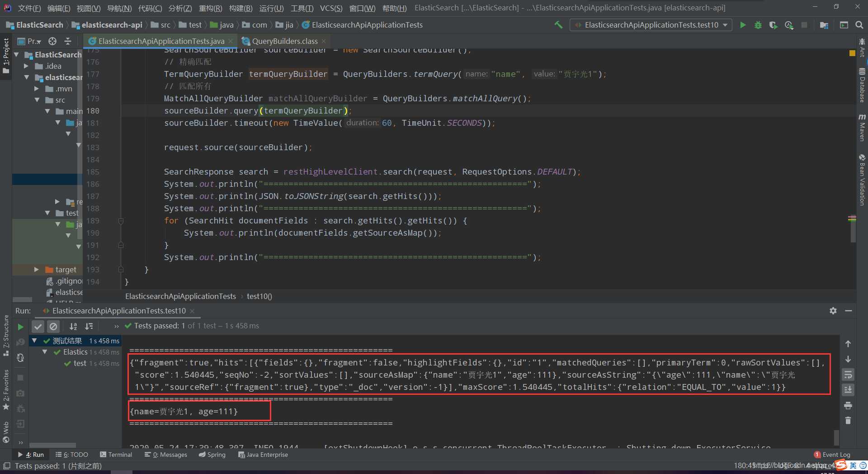Toggle auto-test icon in Run panel
868x474 pixels.
click(x=20, y=358)
